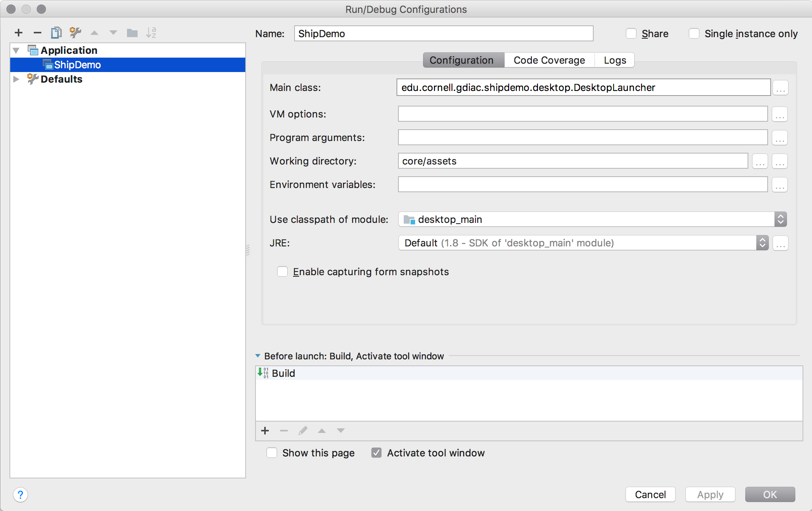Viewport: 812px width, 511px height.
Task: Open the edit defaults wrench icon
Action: pos(75,33)
